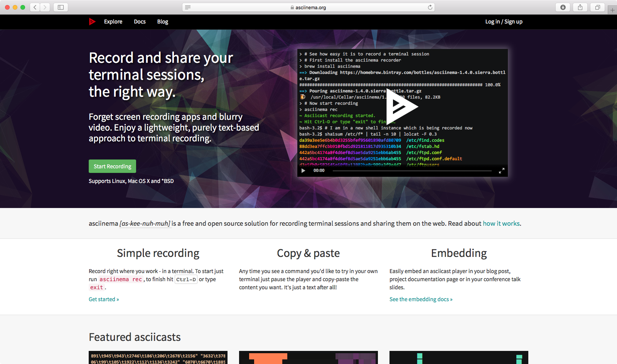The height and width of the screenshot is (364, 617).
Task: Click the asciinema.org address bar
Action: (308, 7)
